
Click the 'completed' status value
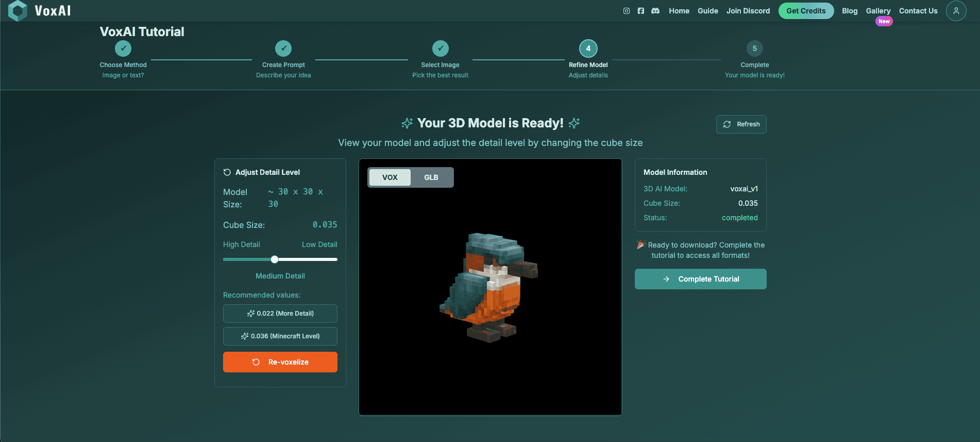tap(740, 218)
